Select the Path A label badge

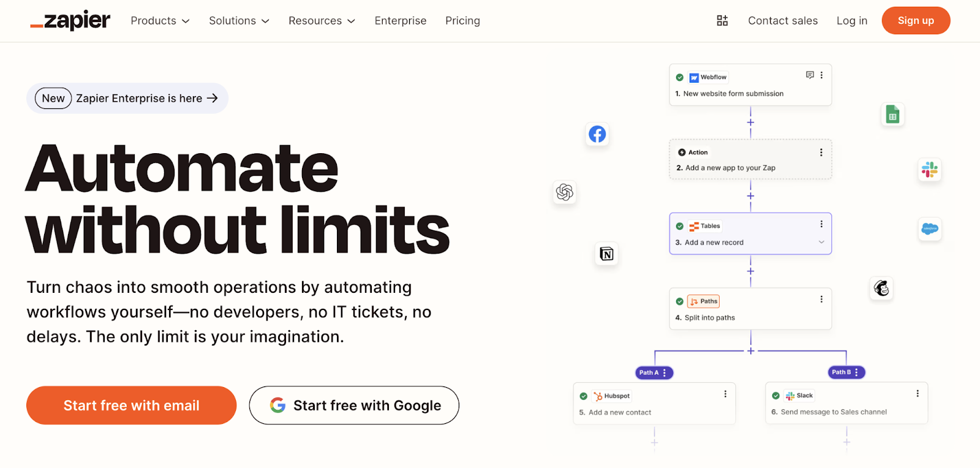tap(649, 372)
